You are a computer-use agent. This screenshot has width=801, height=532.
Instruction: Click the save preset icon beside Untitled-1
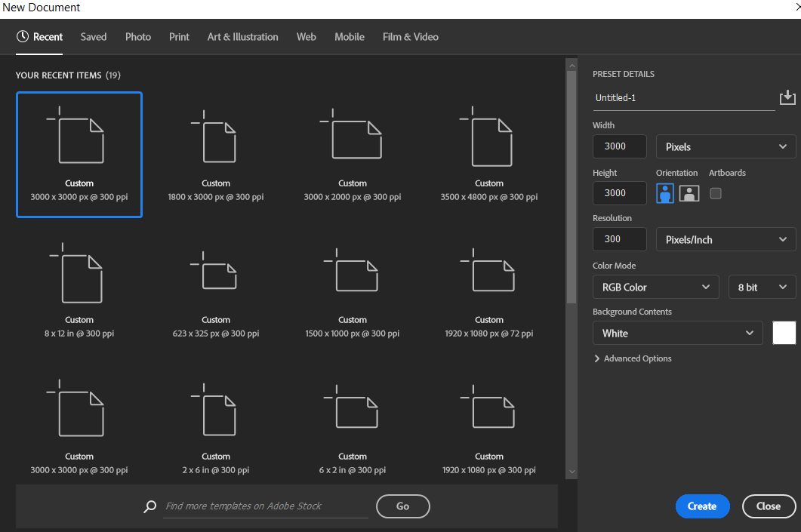(787, 97)
